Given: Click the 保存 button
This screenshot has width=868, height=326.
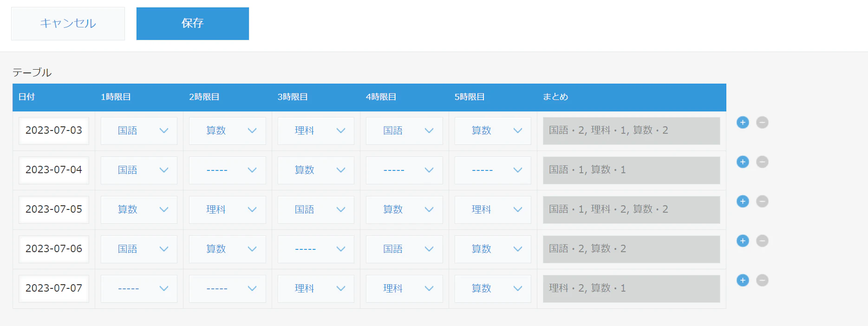Looking at the screenshot, I should pyautogui.click(x=192, y=23).
